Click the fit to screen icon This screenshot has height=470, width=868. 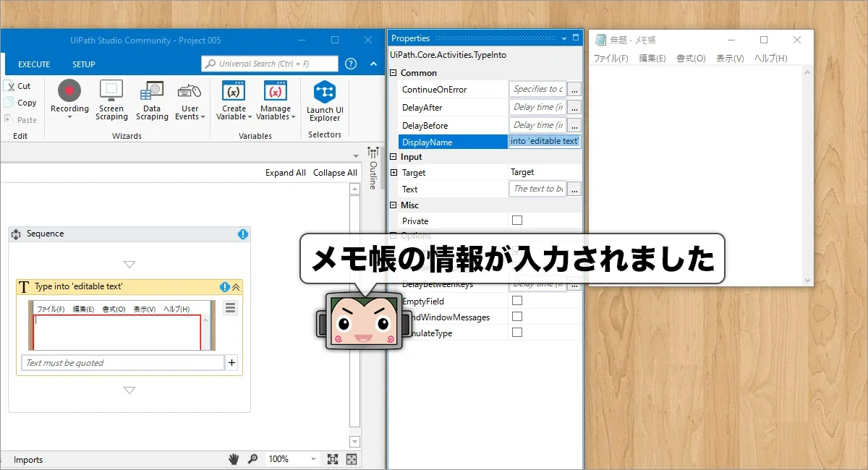point(333,459)
